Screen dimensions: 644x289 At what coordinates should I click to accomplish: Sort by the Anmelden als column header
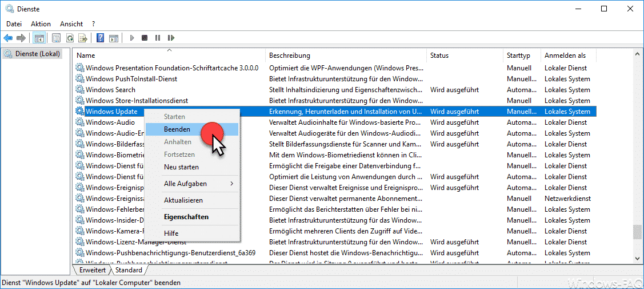[x=569, y=55]
